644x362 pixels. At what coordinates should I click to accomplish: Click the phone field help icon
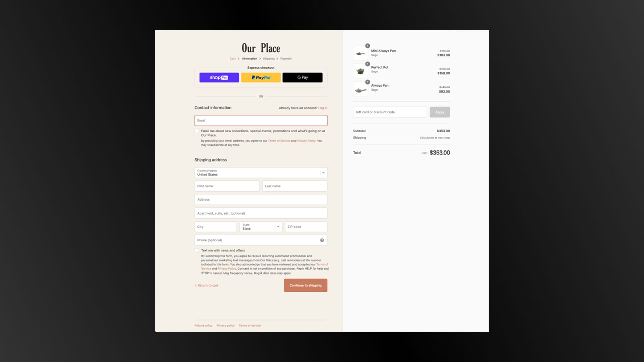[x=322, y=240]
